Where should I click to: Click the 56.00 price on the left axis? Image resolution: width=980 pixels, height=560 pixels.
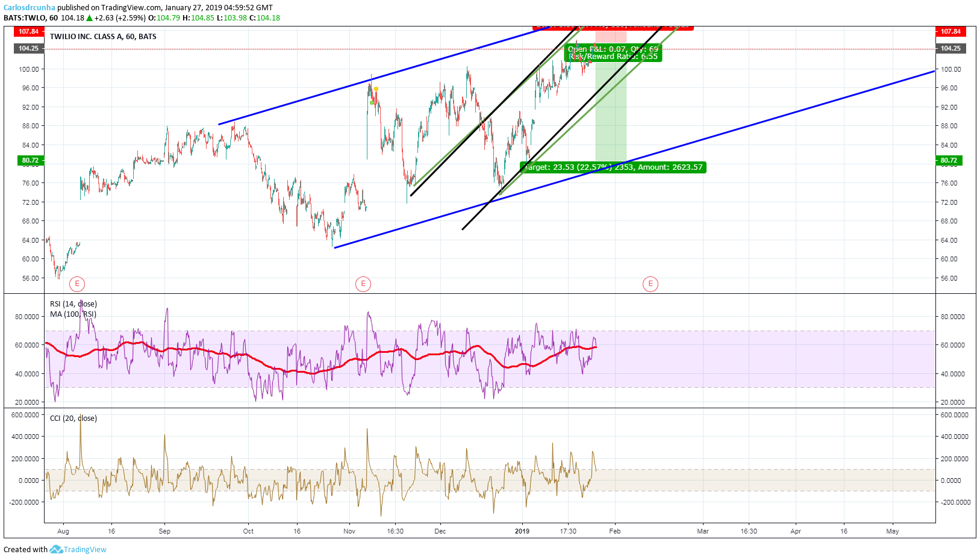30,278
